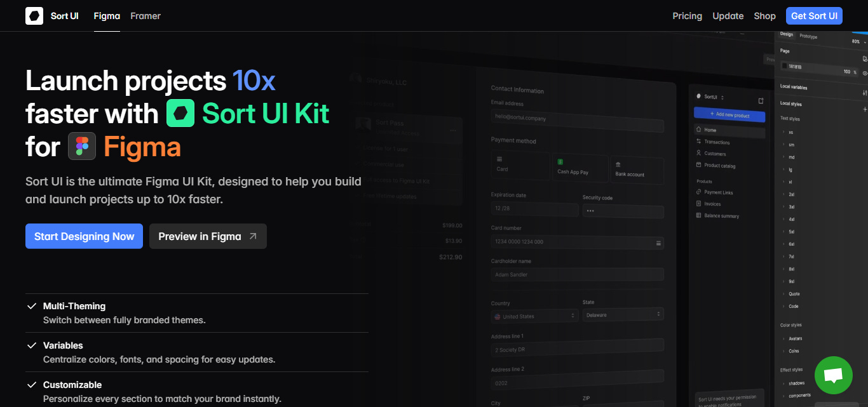
Task: Select the Design tab in Figma panel
Action: (787, 34)
